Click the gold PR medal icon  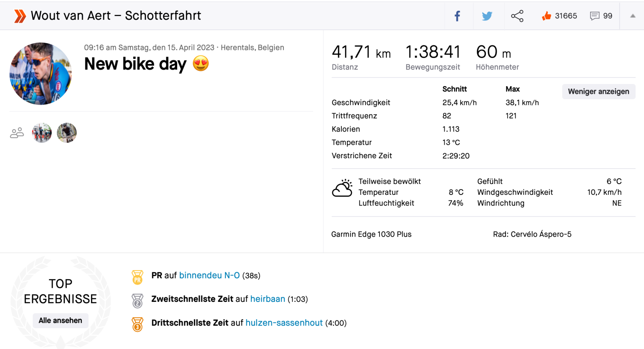coord(137,277)
